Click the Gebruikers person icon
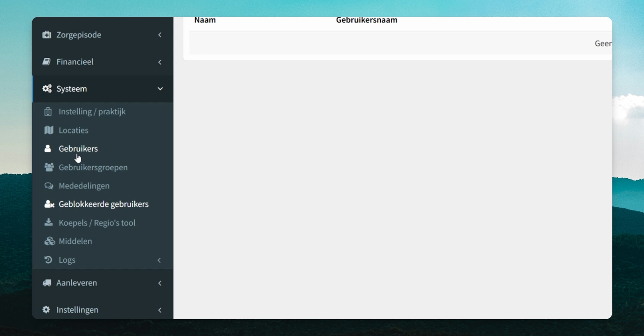The width and height of the screenshot is (644, 336). (48, 148)
